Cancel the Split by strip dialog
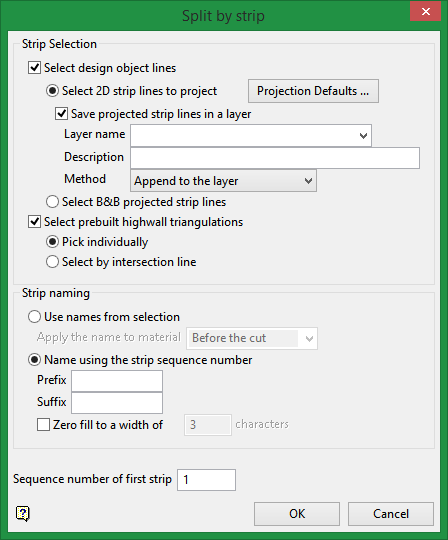The width and height of the screenshot is (448, 540). tap(391, 514)
